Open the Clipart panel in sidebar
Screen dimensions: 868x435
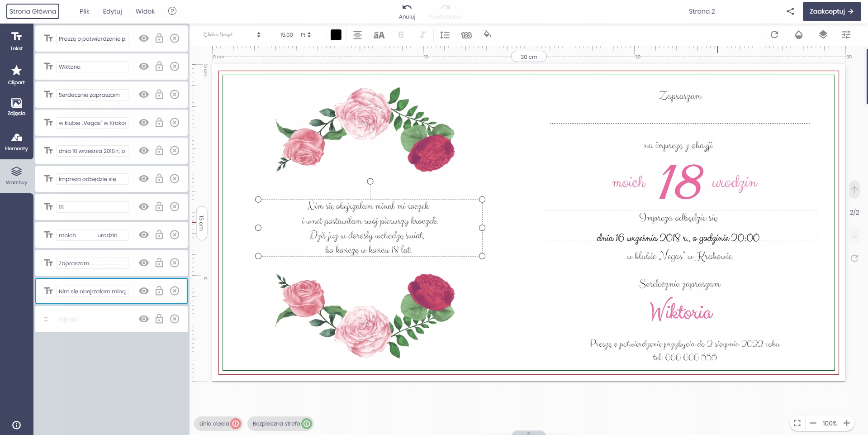pyautogui.click(x=16, y=75)
